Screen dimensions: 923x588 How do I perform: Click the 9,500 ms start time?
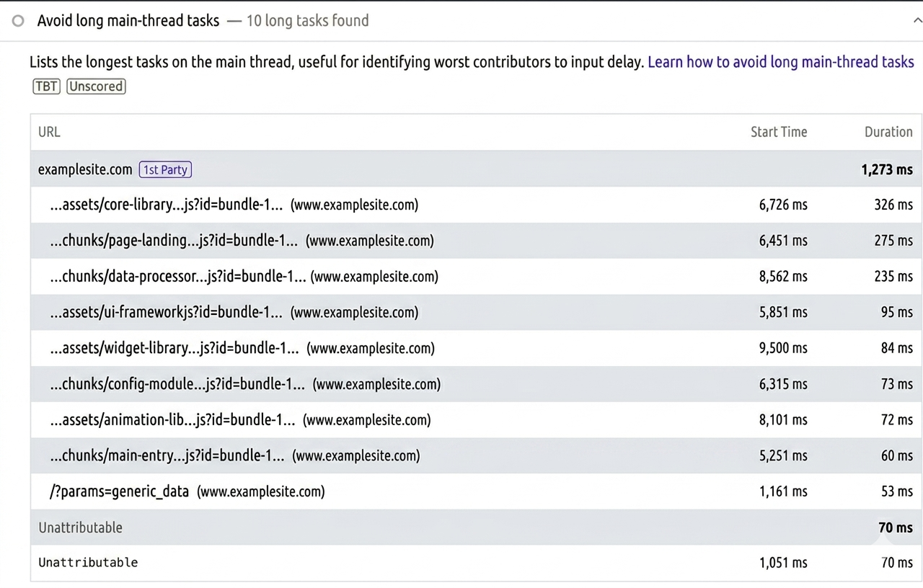click(783, 349)
